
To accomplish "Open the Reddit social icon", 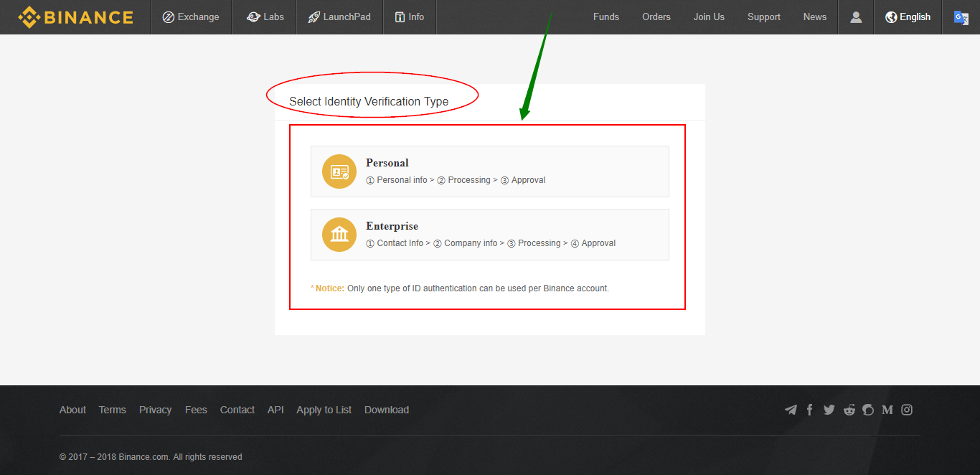I will (849, 410).
